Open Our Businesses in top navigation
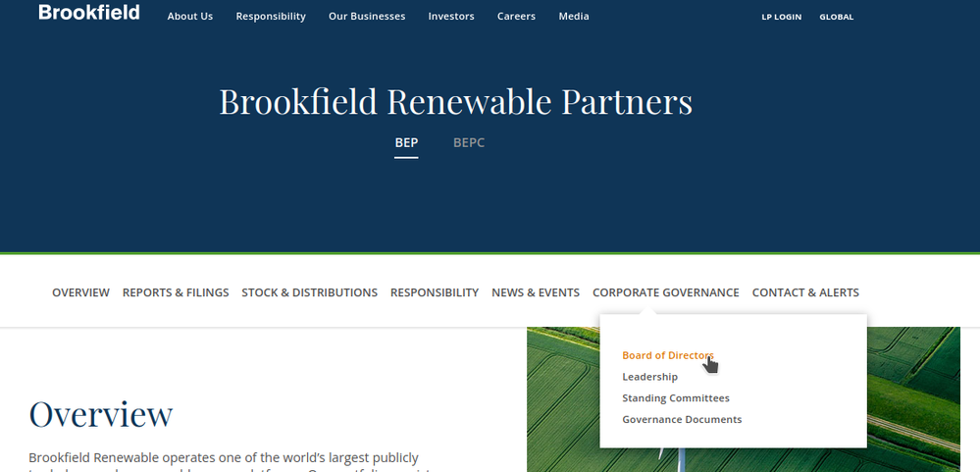 pyautogui.click(x=367, y=17)
